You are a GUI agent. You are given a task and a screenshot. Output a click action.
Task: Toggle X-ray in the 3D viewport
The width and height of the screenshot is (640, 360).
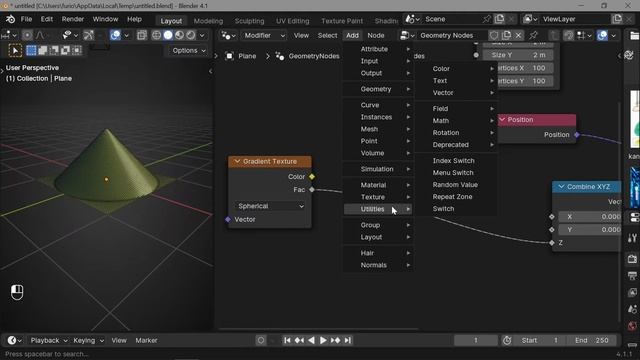point(142,36)
